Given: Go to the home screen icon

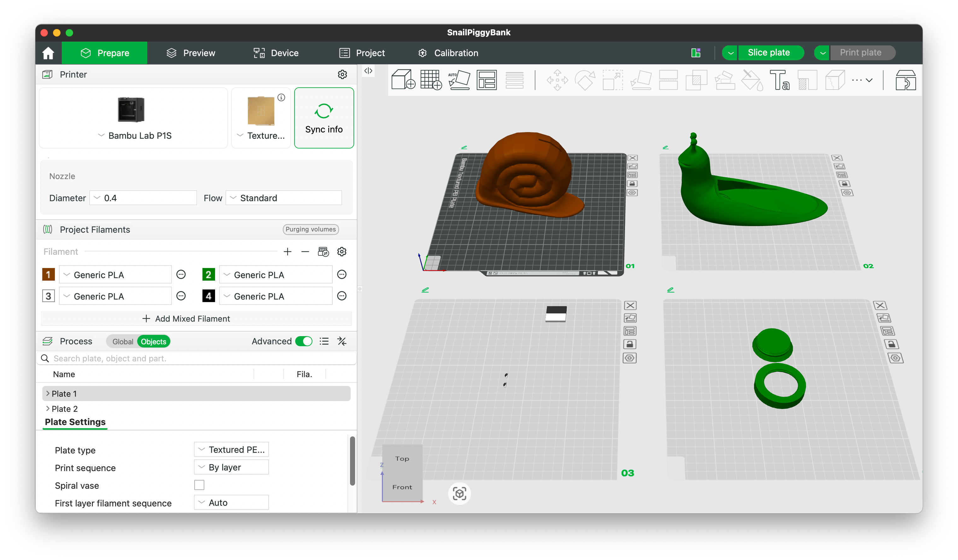Looking at the screenshot, I should [48, 53].
